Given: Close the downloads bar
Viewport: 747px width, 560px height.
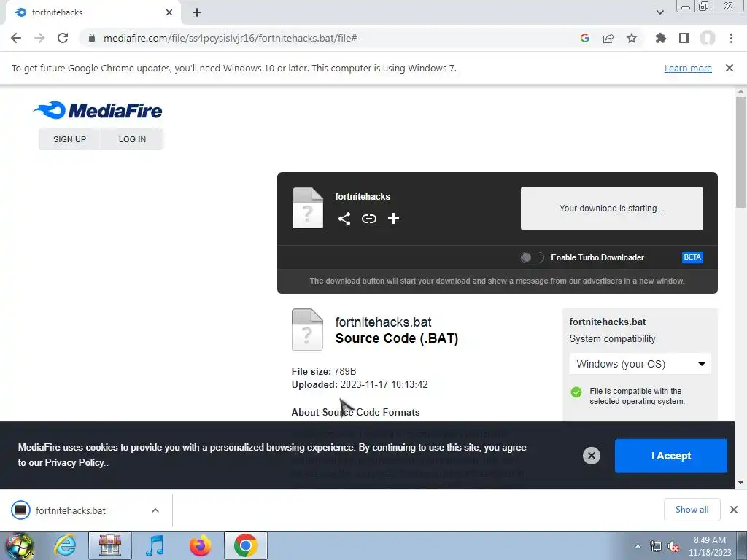Looking at the screenshot, I should point(734,510).
